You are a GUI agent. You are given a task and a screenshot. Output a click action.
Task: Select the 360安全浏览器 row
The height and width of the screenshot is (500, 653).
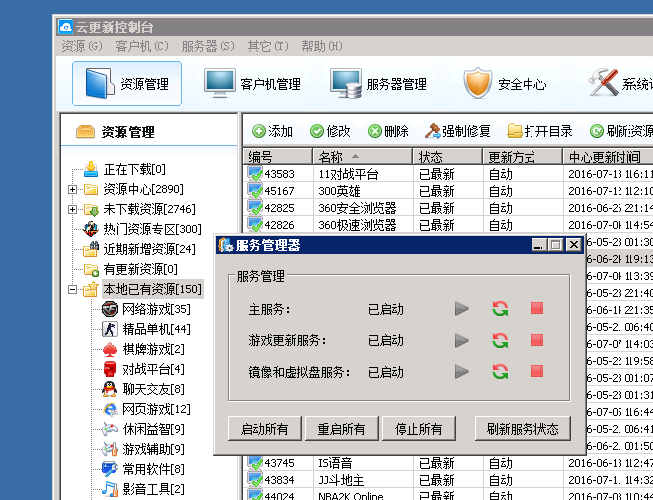tap(448, 208)
